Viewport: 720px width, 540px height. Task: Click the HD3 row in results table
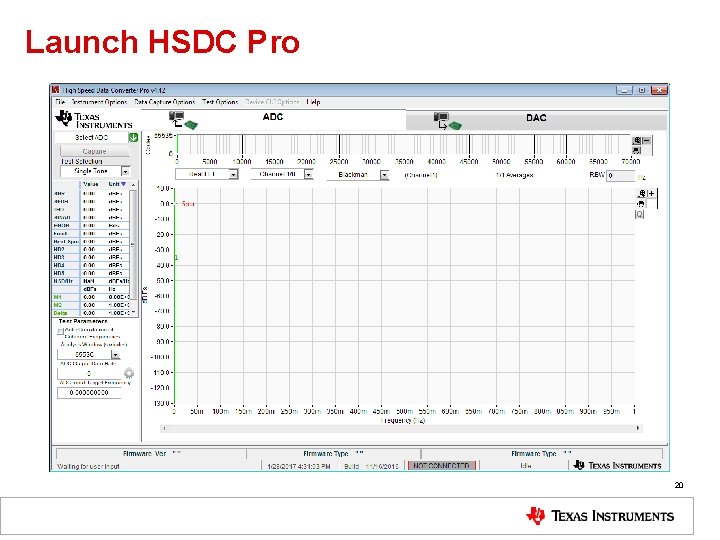[x=91, y=257]
